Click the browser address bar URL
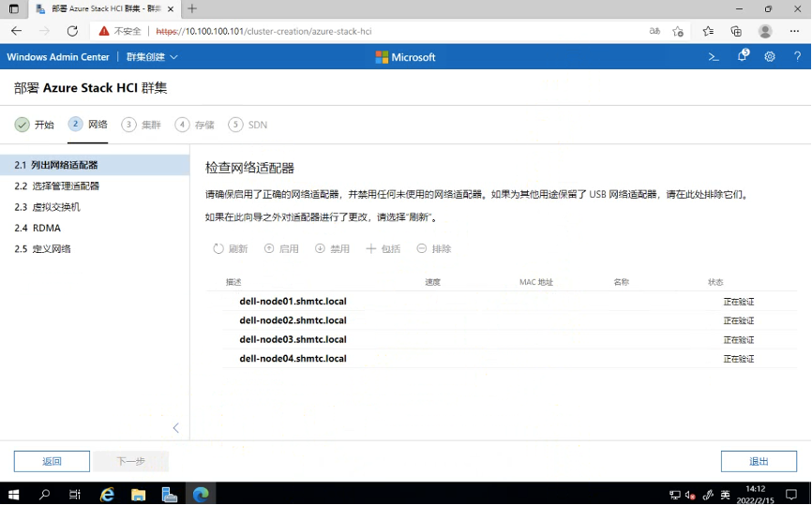The height and width of the screenshot is (505, 812). tap(264, 31)
